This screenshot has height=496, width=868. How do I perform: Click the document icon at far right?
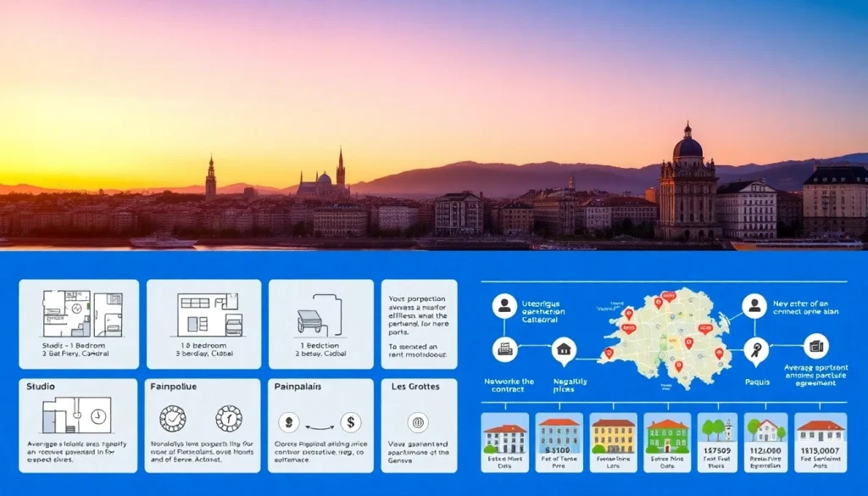point(816,346)
